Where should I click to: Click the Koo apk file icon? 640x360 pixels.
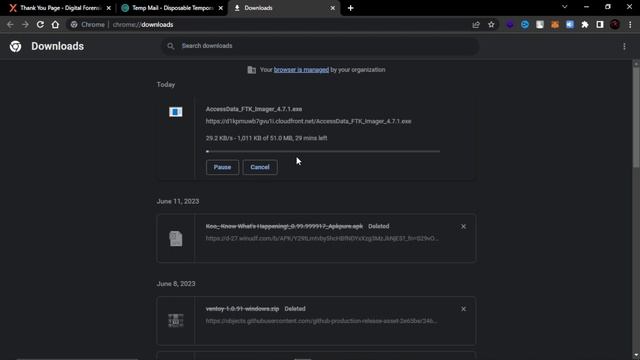click(176, 238)
